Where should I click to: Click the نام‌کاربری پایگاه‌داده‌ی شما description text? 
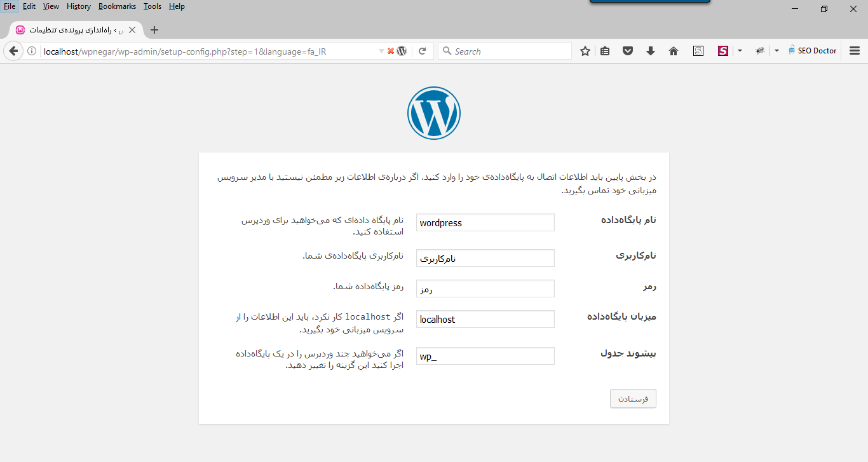click(x=353, y=256)
